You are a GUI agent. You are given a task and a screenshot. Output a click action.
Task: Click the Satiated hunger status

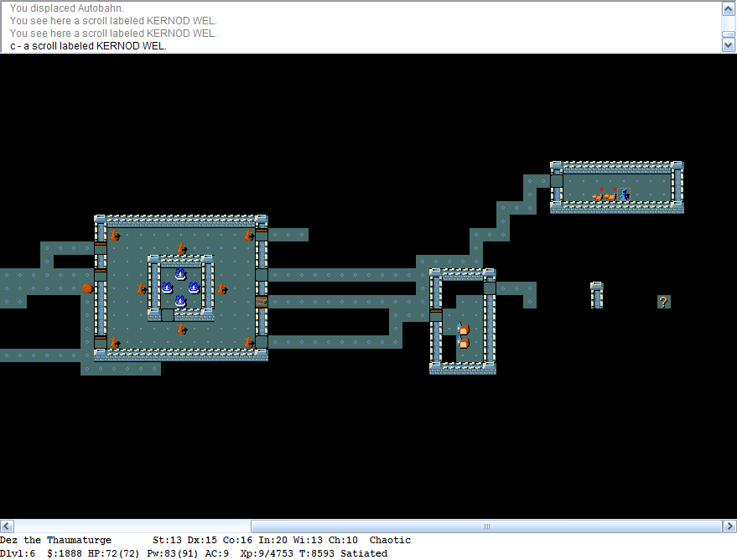click(x=364, y=553)
